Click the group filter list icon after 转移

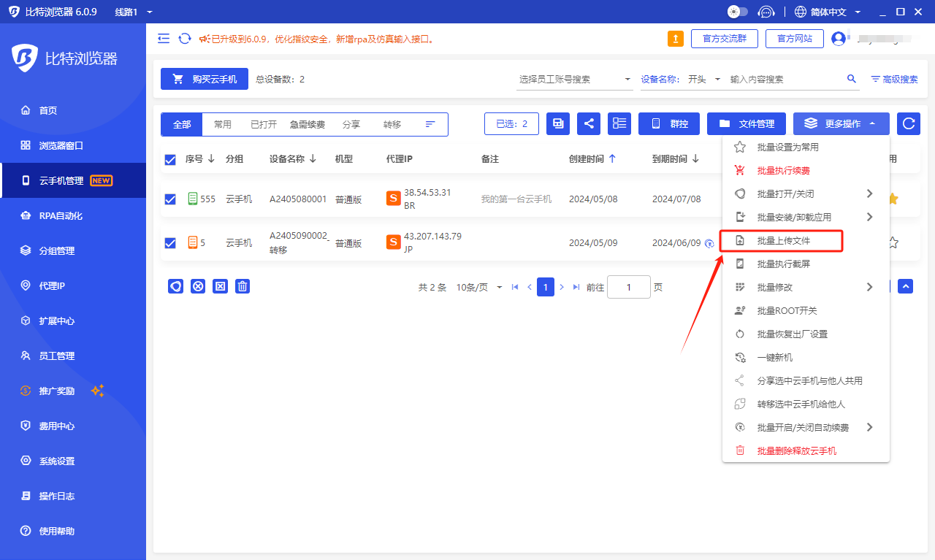[x=430, y=124]
